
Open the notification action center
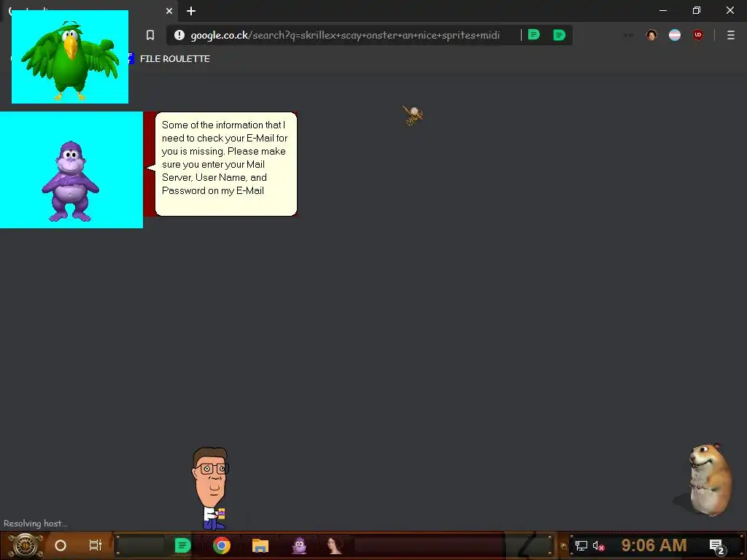click(x=717, y=546)
